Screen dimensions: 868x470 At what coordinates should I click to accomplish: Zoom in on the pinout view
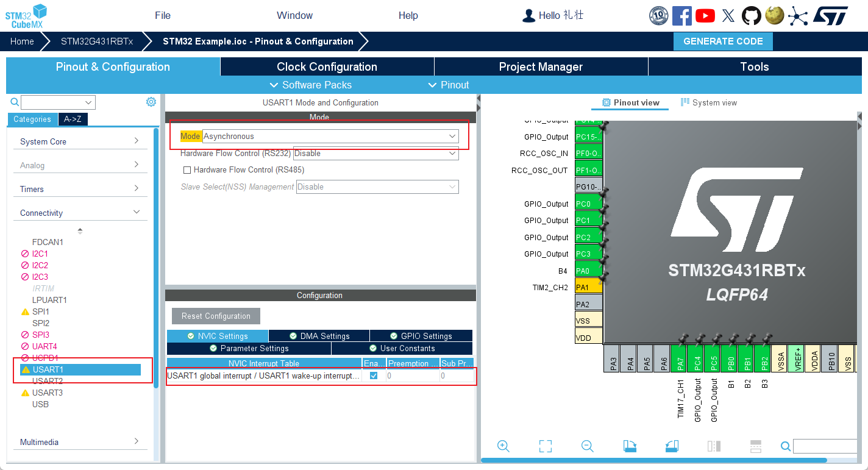(503, 446)
